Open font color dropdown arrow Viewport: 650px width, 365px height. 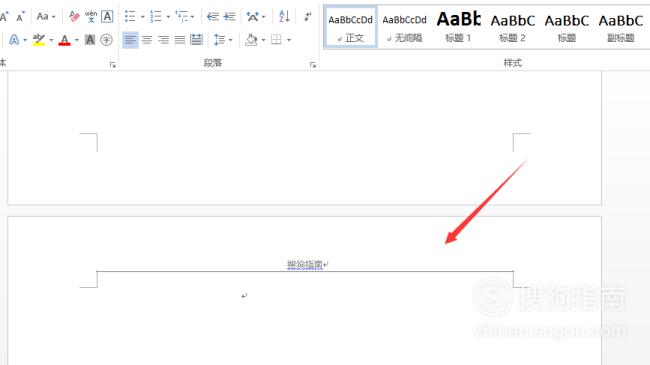click(77, 40)
